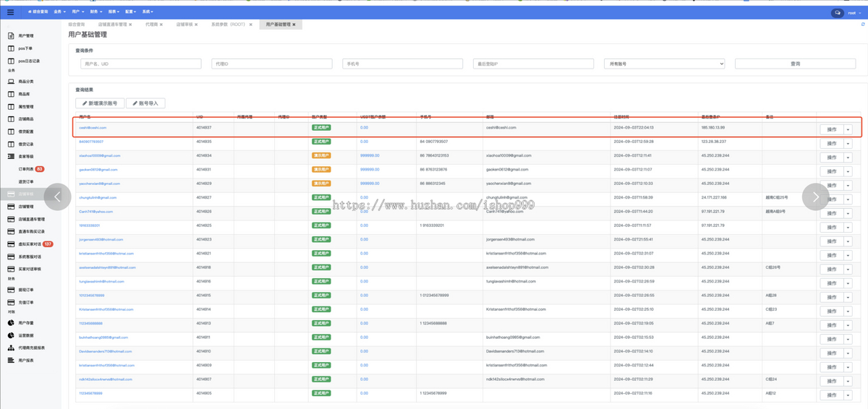The width and height of the screenshot is (868, 409).
Task: Open the 用户 dropdown menu
Action: coord(78,12)
